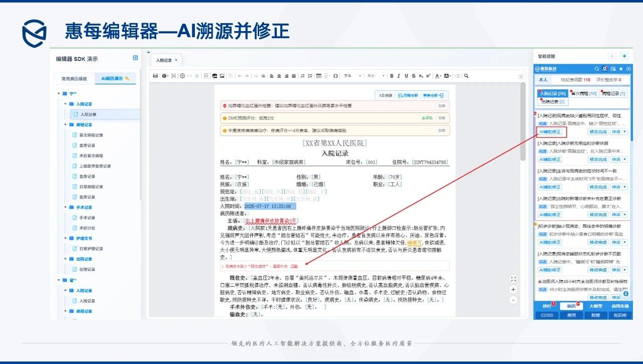Click the Insert Image icon

223,76
